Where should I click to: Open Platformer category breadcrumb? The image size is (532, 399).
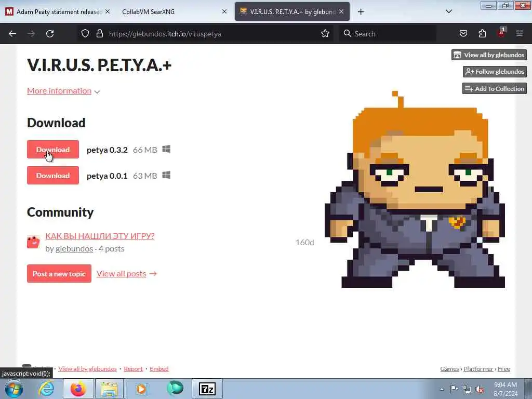click(x=478, y=369)
